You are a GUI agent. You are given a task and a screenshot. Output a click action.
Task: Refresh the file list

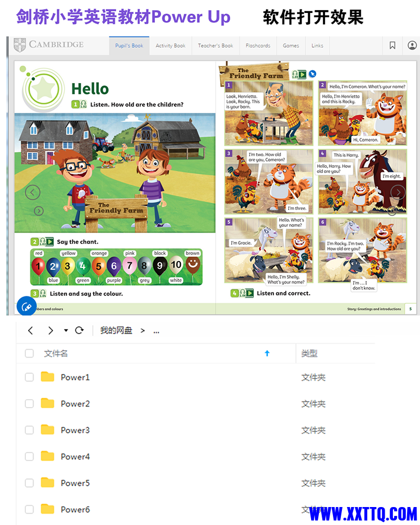(x=79, y=331)
